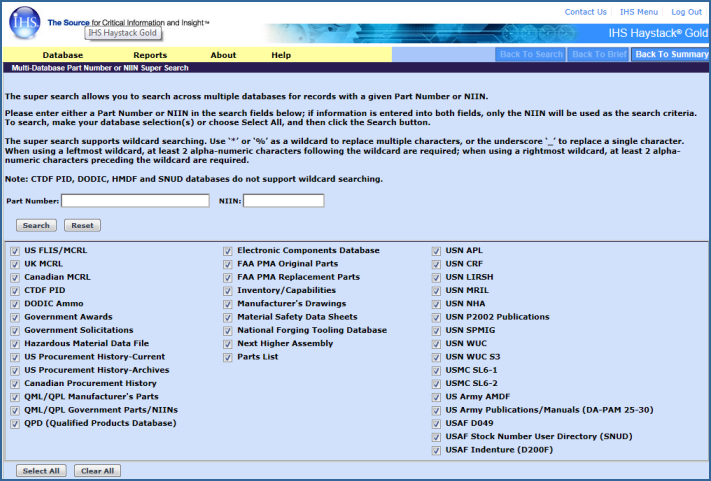
Task: Click the Reset button
Action: click(82, 225)
